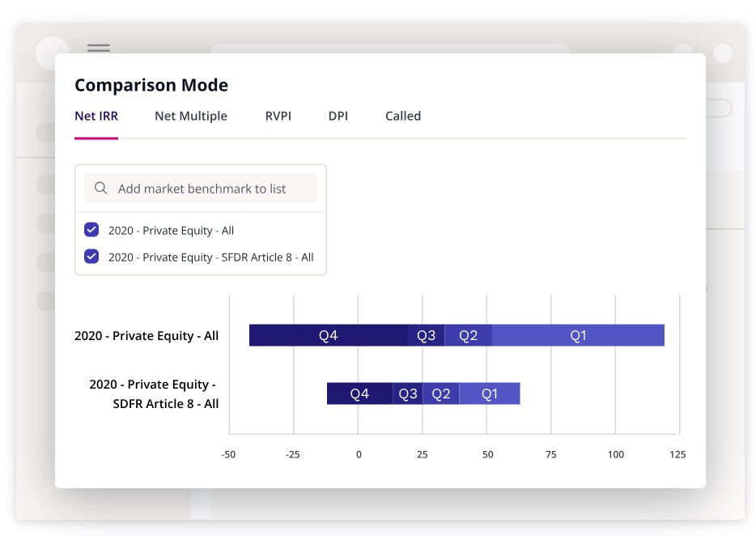Switch to the Net IRR tab
Viewport: 756px width, 536px height.
tap(96, 116)
